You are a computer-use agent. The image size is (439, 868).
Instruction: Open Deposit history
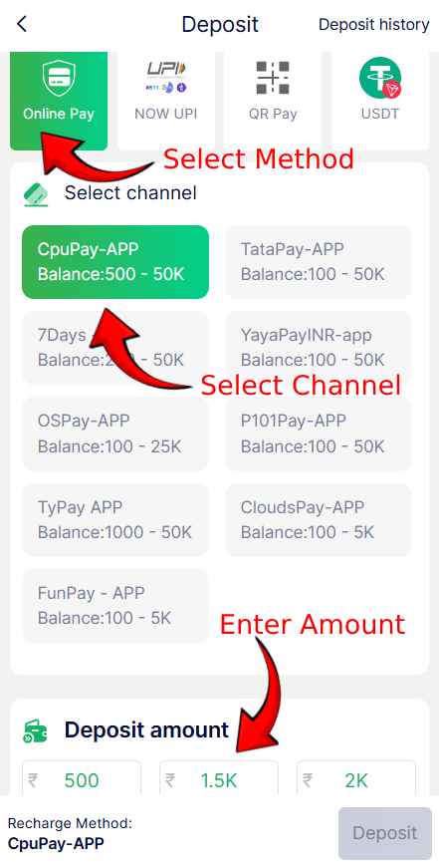[x=373, y=24]
